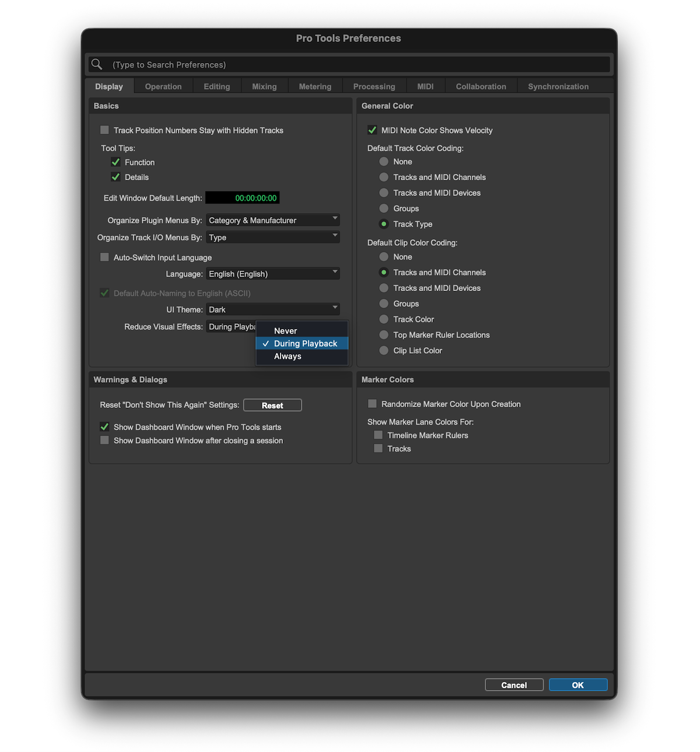Image resolution: width=700 pixels, height=752 pixels.
Task: Enable Randomize Marker Color Upon Creation
Action: [x=372, y=403]
